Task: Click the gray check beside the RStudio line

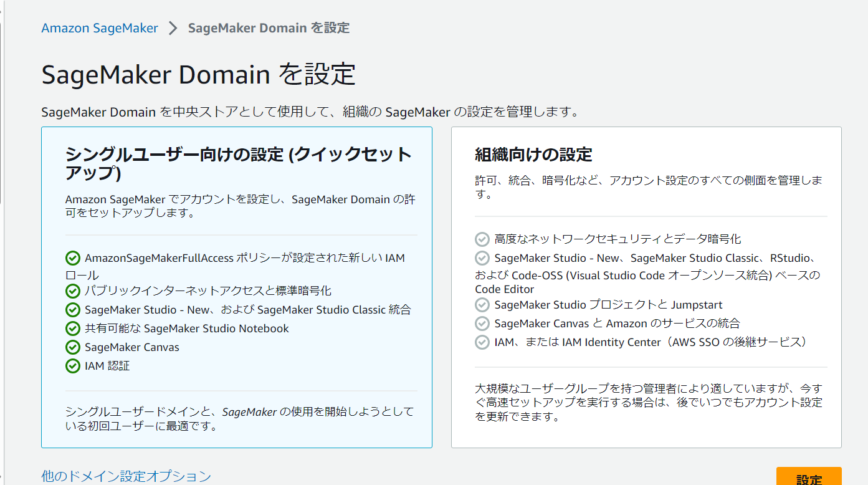Action: [x=482, y=258]
